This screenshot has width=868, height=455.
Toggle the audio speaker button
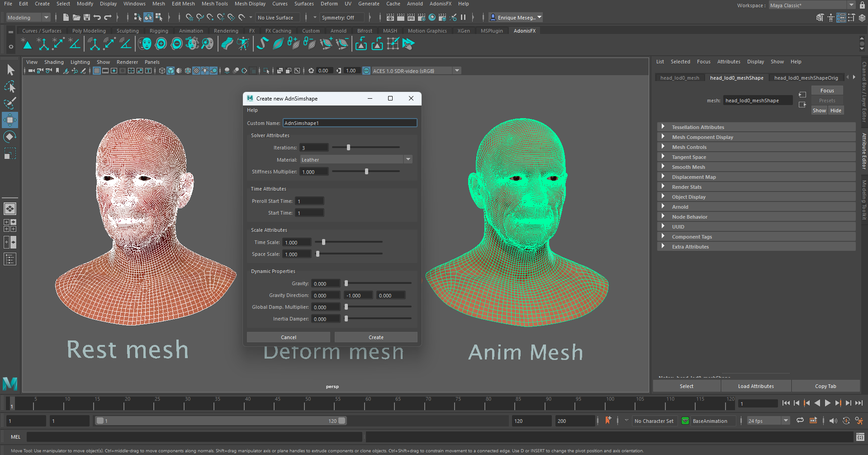pos(833,421)
